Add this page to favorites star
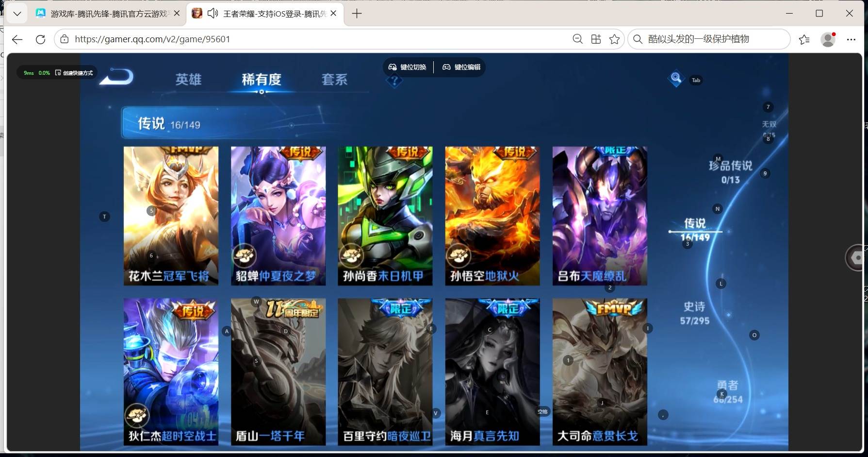 pos(614,39)
